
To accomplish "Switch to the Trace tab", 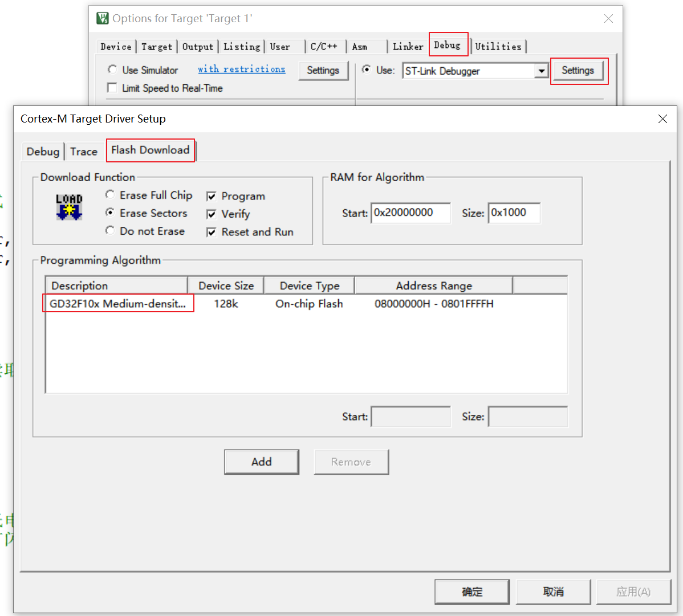I will pyautogui.click(x=84, y=152).
